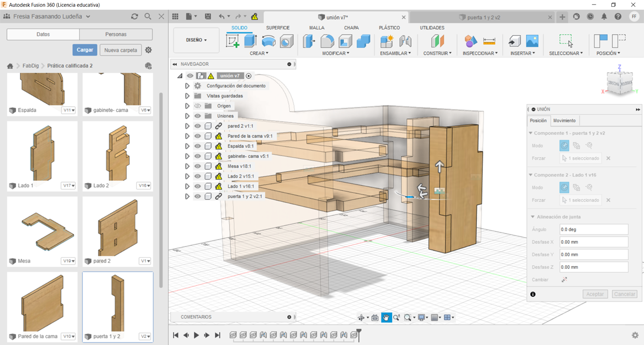Select the Create Sketch tool icon
The height and width of the screenshot is (345, 644).
(233, 41)
